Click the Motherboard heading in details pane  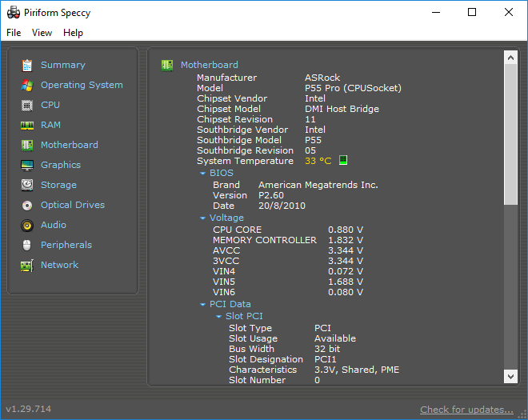pos(210,65)
